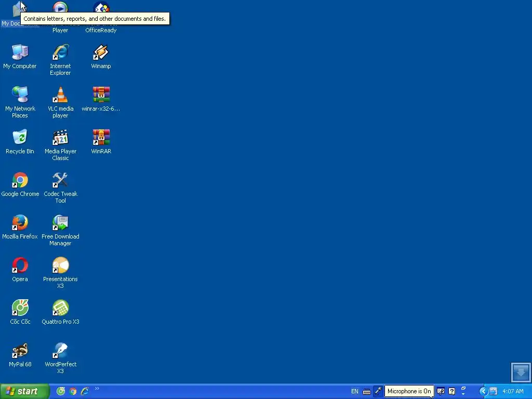Select the Opera desktop shortcut

[20, 270]
